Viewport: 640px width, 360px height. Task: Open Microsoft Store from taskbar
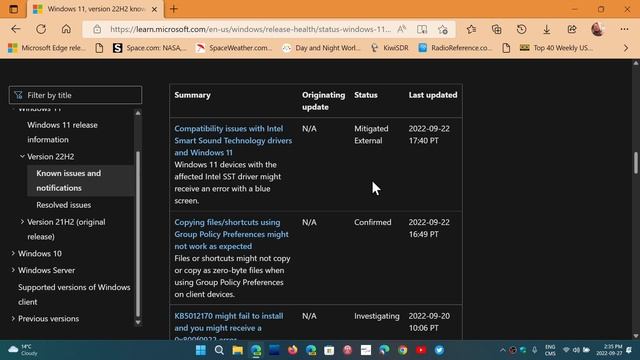[x=329, y=350]
